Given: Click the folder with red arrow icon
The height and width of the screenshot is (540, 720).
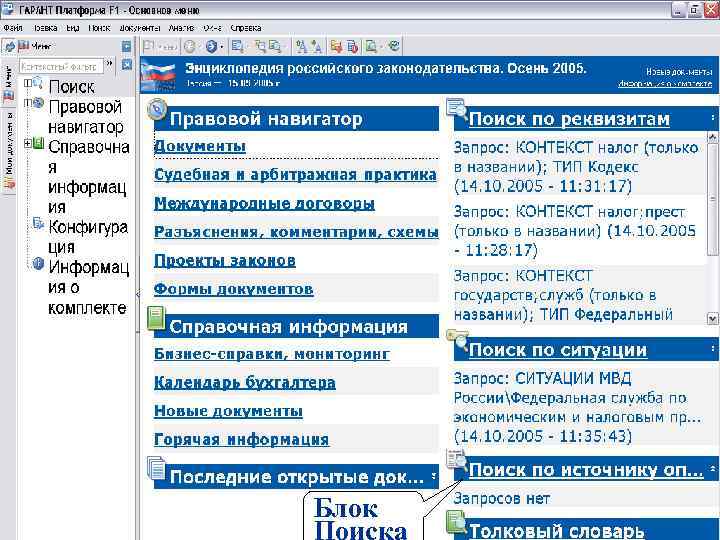Looking at the screenshot, I should [337, 46].
